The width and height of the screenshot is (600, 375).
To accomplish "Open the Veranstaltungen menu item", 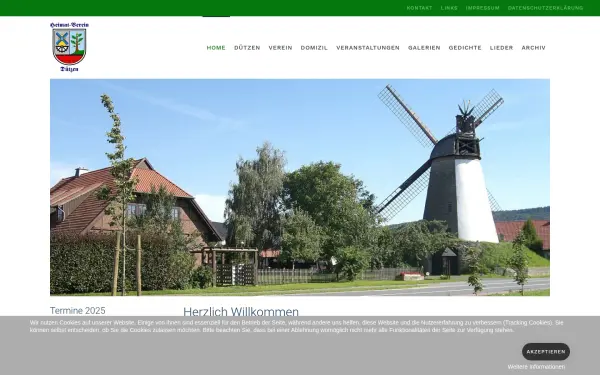I will coord(368,48).
